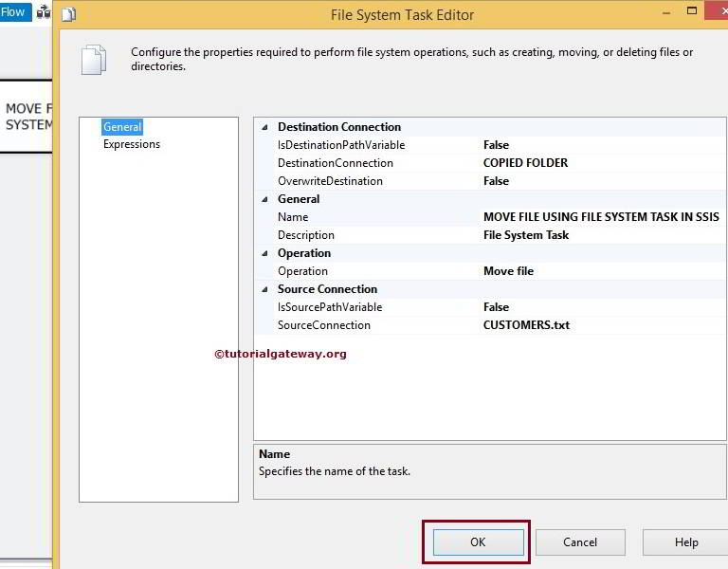The image size is (728, 569).
Task: Click IsDestinationPathVariable value False
Action: (x=496, y=145)
